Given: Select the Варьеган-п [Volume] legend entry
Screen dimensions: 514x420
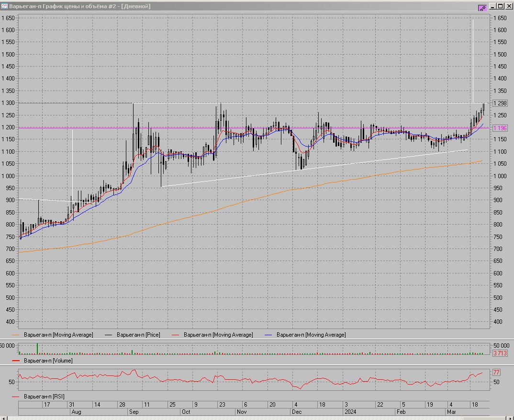Looking at the screenshot, I should pyautogui.click(x=42, y=361).
